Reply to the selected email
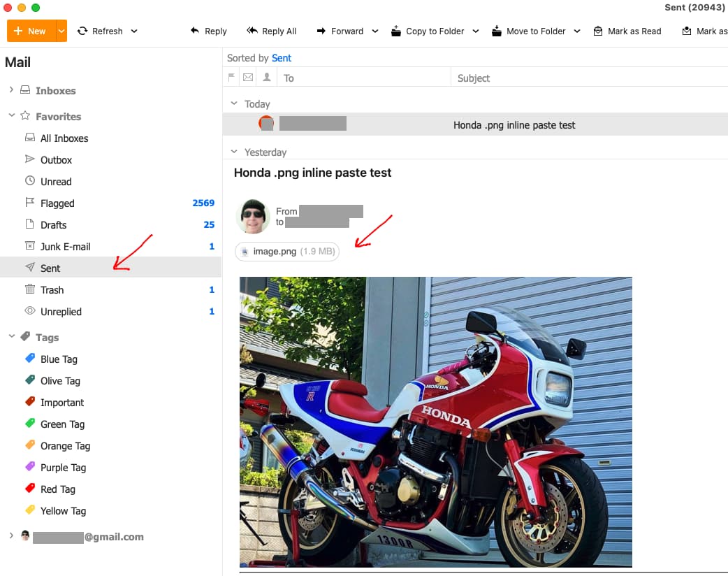The height and width of the screenshot is (576, 728). click(x=208, y=31)
